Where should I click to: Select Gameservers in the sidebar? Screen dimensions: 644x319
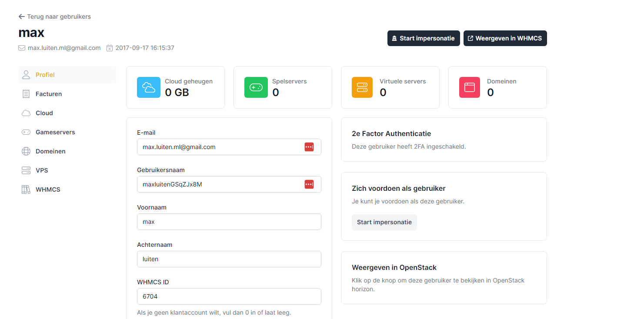(55, 132)
